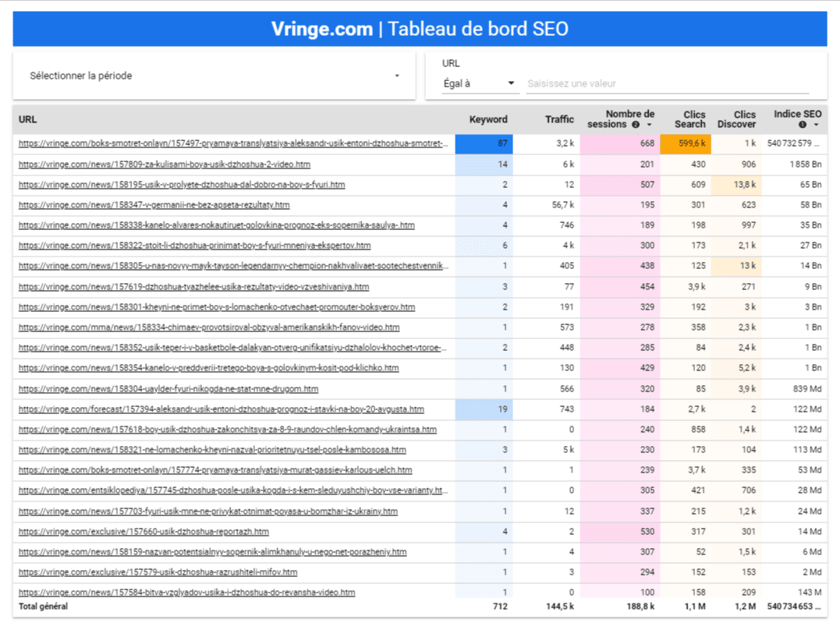Open the 158338 kanelo-alvares-nokautiruet link
Screen dimensions: 840x630
[x=216, y=225]
